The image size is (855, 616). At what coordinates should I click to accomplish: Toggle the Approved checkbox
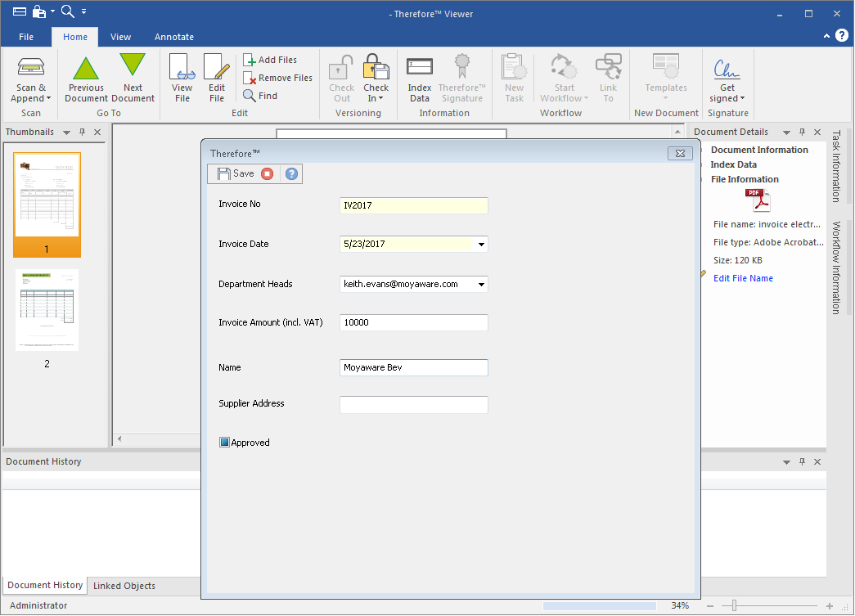[x=225, y=443]
